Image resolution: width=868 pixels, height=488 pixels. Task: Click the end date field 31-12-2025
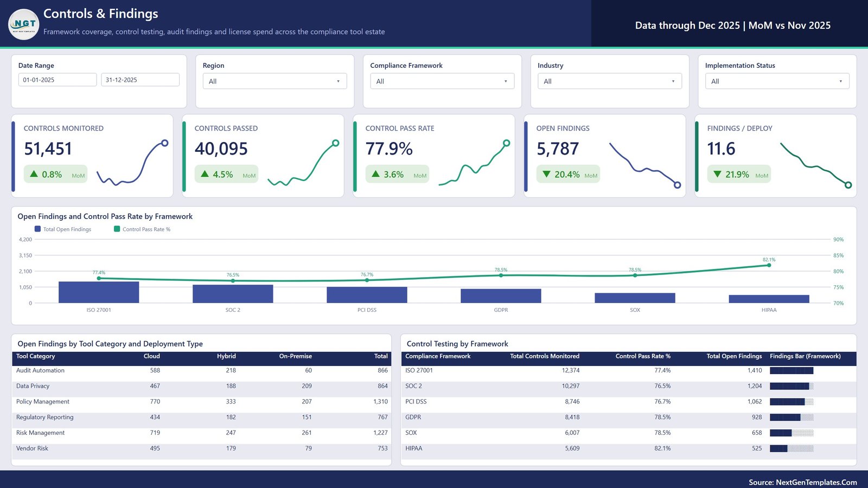[x=140, y=80]
